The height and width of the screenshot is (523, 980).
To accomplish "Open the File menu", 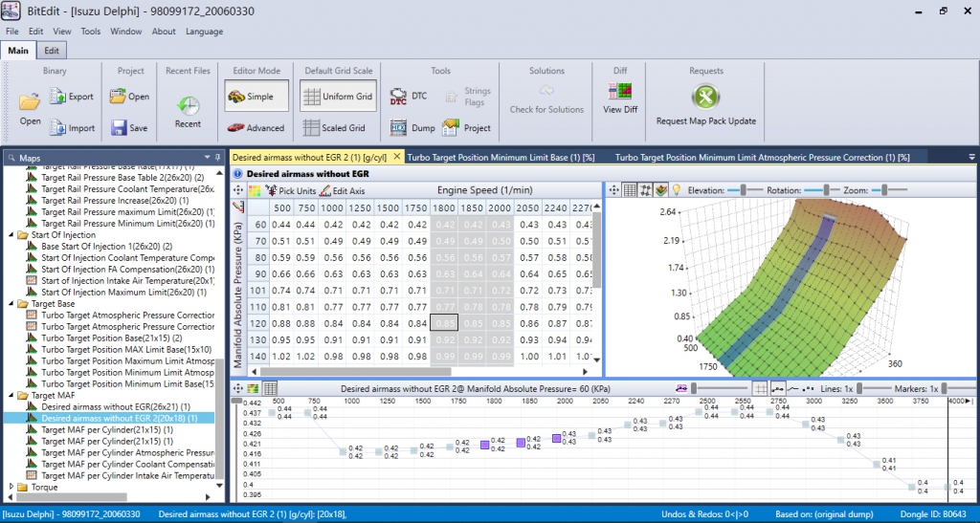I will pos(11,32).
